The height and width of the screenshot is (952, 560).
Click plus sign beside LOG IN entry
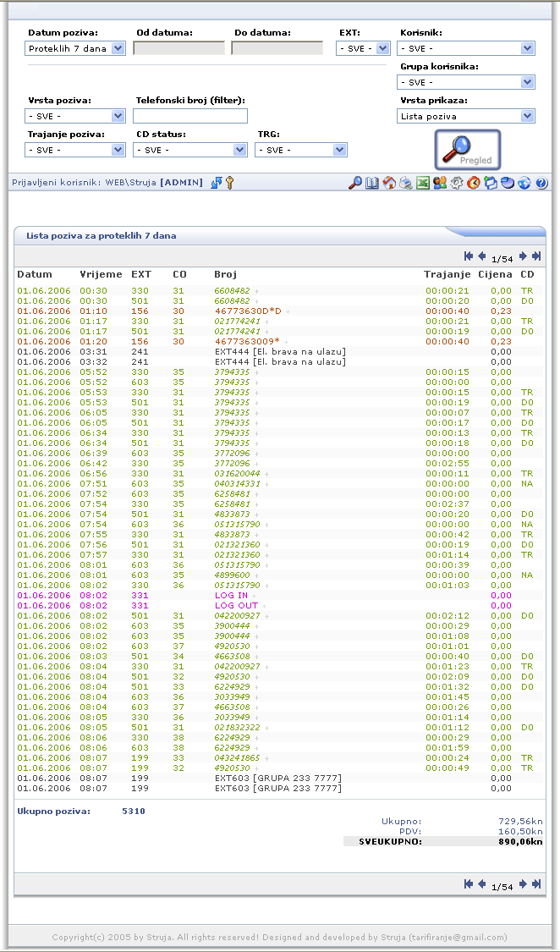(255, 596)
